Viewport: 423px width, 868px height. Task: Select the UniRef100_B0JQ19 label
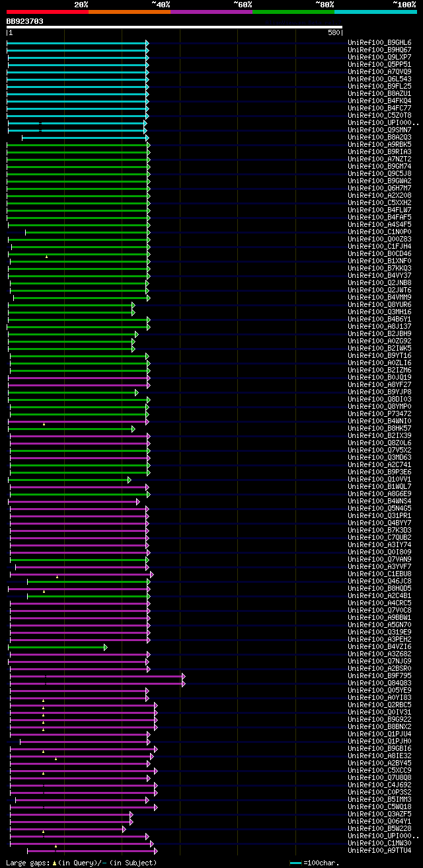(x=379, y=377)
